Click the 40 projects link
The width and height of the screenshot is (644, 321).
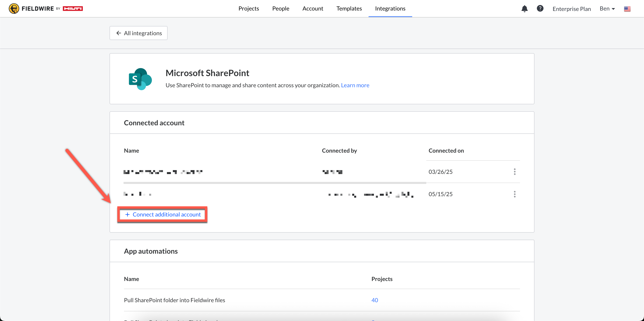point(375,300)
